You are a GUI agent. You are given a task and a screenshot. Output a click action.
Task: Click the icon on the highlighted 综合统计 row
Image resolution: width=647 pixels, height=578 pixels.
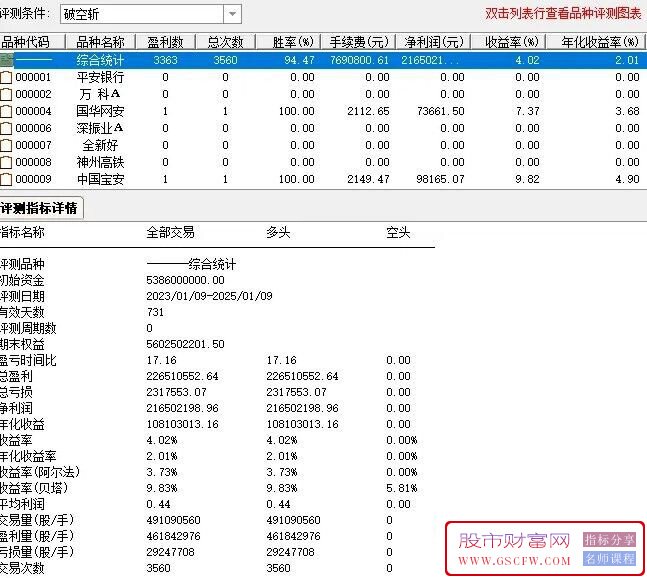[7, 60]
